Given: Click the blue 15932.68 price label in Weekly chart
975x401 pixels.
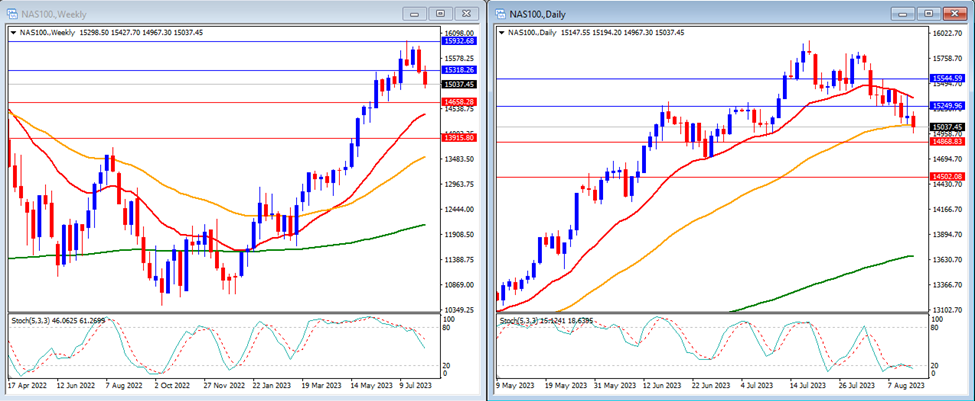Looking at the screenshot, I should click(460, 41).
